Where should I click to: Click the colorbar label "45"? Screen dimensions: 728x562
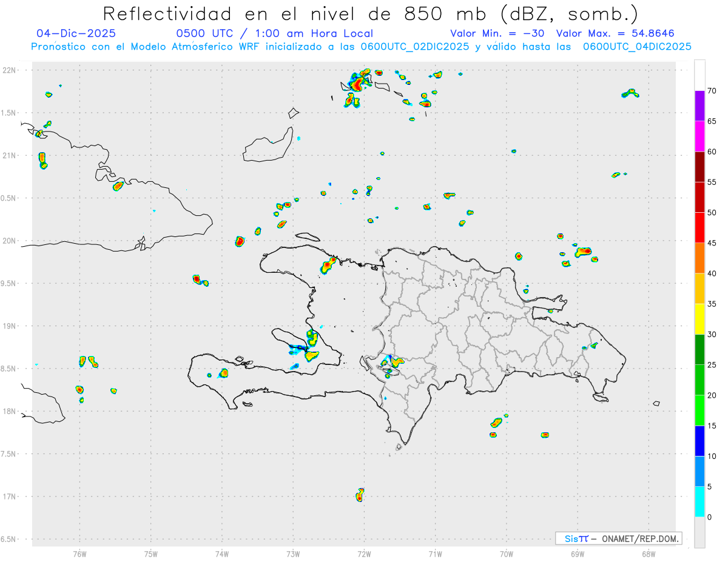(x=712, y=243)
